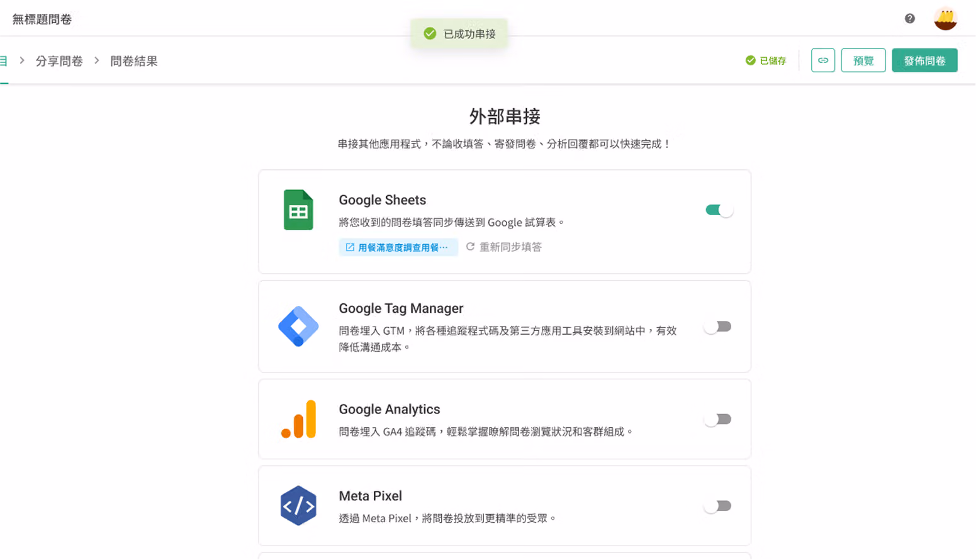Click the Meta Pixel description text

[448, 518]
